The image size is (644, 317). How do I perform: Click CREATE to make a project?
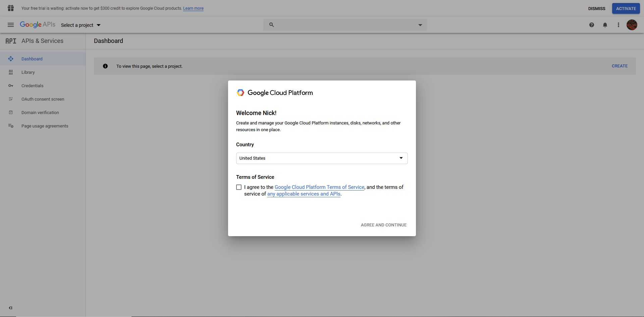coord(620,66)
